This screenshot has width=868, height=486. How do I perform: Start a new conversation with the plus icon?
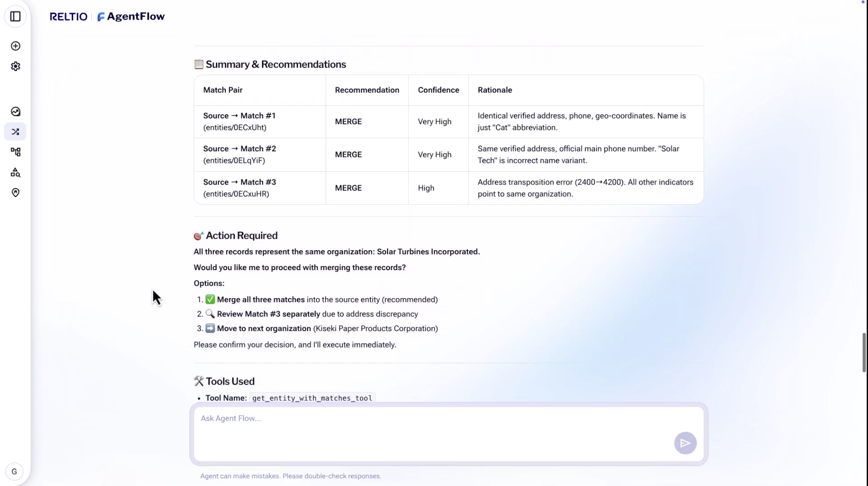15,46
